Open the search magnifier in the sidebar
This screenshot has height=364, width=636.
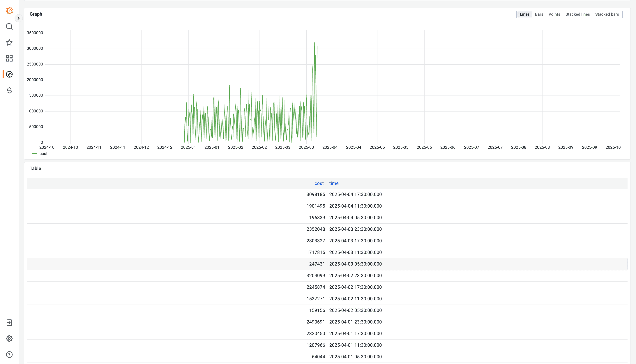click(9, 26)
